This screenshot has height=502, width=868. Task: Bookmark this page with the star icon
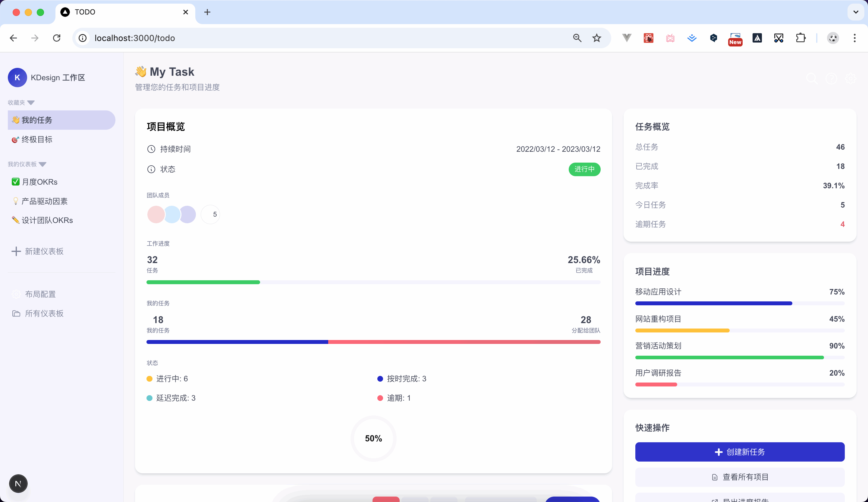tap(596, 38)
